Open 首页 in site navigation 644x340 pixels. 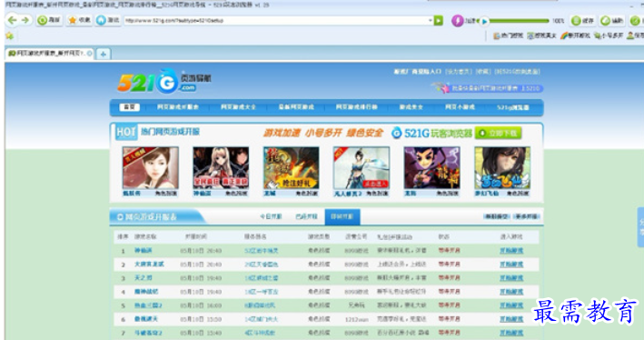pyautogui.click(x=129, y=107)
